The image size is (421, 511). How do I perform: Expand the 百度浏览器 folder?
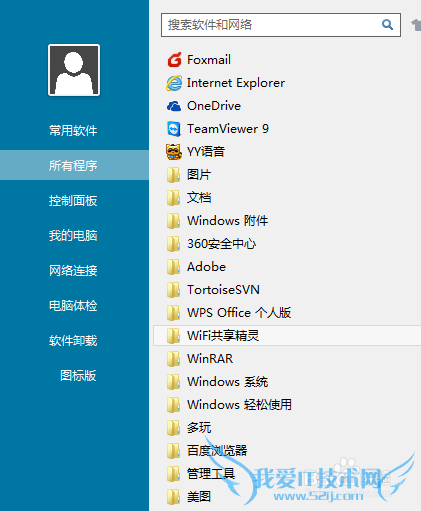(x=217, y=451)
